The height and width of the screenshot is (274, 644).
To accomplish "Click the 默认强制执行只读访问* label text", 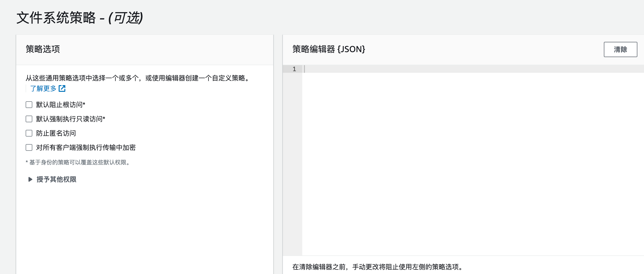I will (71, 119).
